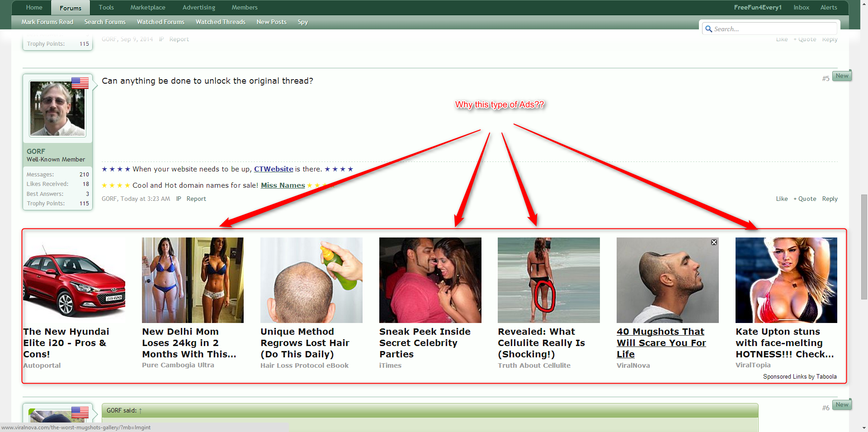Image resolution: width=868 pixels, height=432 pixels.
Task: Click the vertical scrollbar thumb
Action: point(864,247)
